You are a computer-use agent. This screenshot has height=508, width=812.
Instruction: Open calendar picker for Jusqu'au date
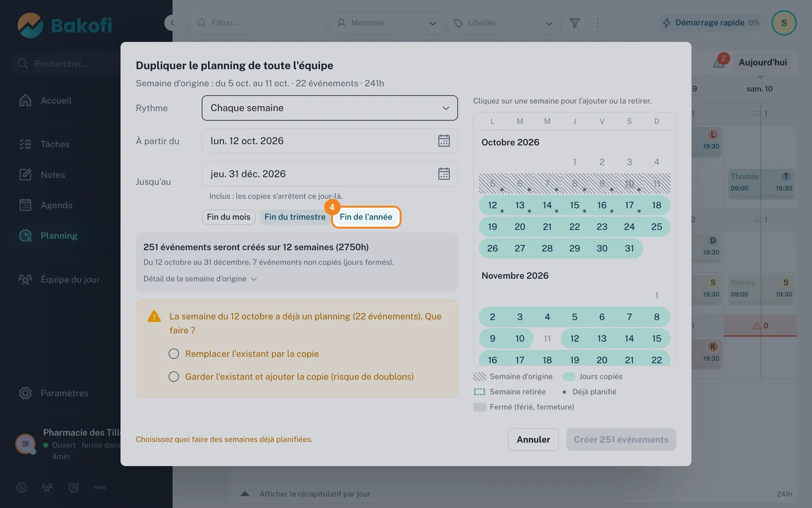444,174
